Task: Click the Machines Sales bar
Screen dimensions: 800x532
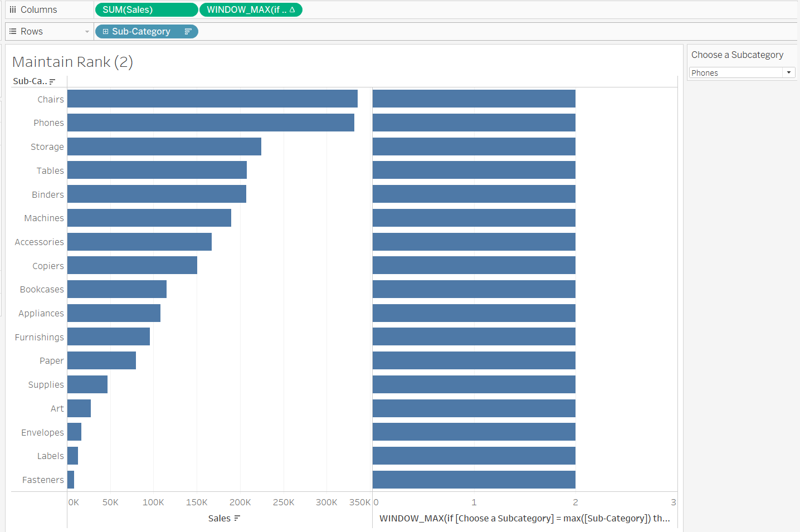Action: pos(149,218)
